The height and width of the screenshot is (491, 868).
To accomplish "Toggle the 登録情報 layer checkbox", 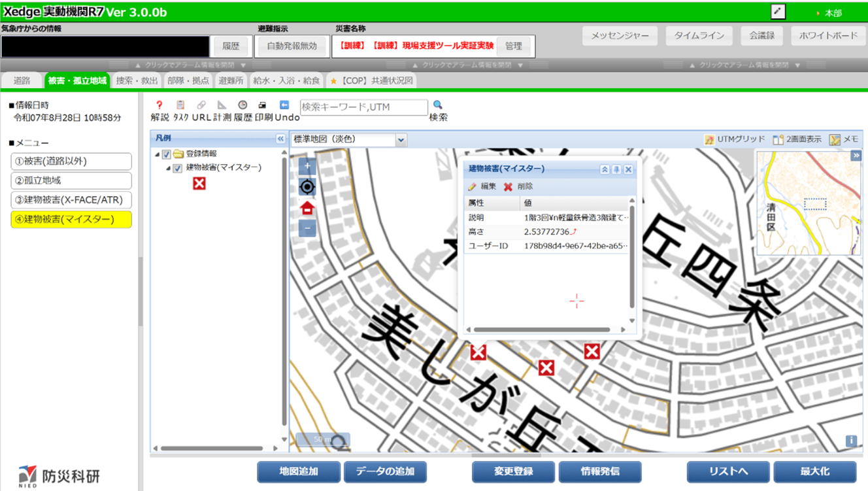I will point(167,154).
